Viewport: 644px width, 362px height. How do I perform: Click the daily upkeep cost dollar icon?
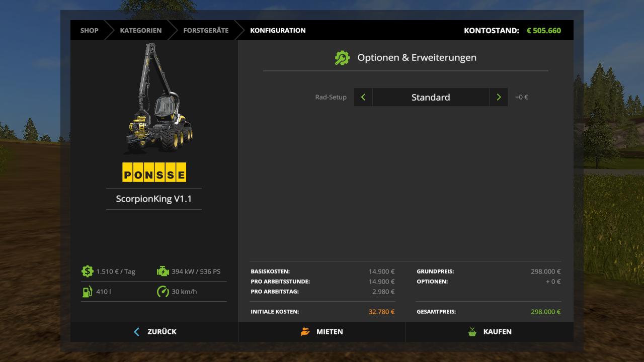point(87,271)
